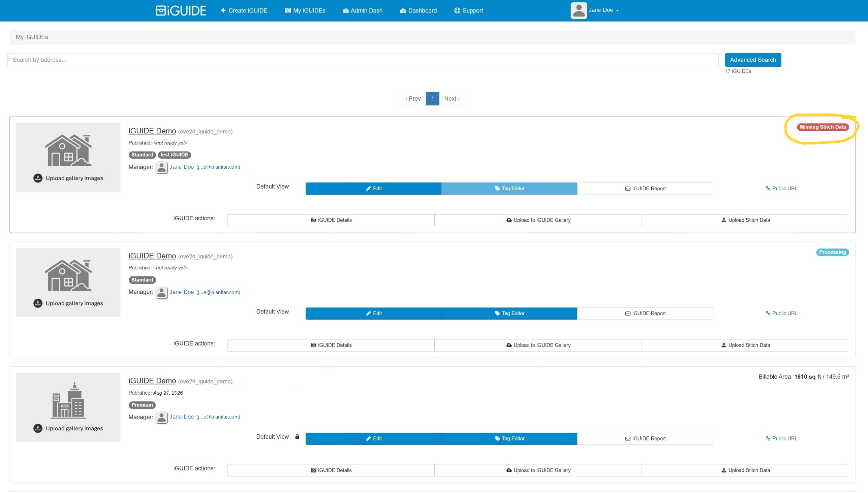Click Upload to iGUIDE Gallery in first card

[538, 220]
